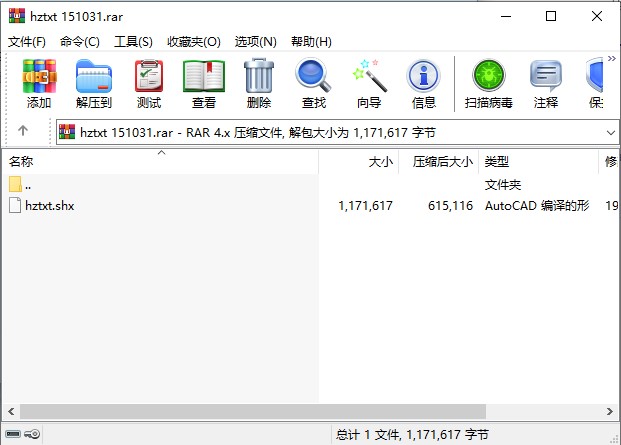Click the Extract To (解压到) icon
This screenshot has height=445, width=621.
94,84
